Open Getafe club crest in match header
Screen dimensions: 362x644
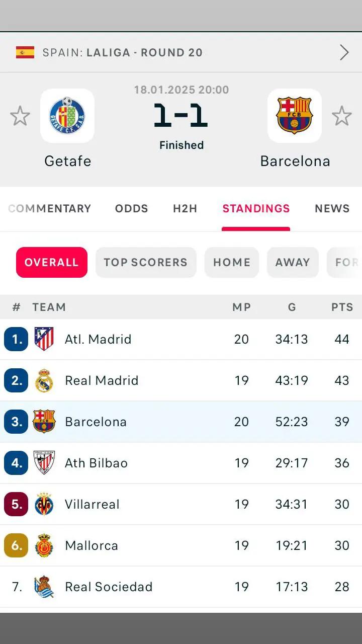click(x=67, y=116)
